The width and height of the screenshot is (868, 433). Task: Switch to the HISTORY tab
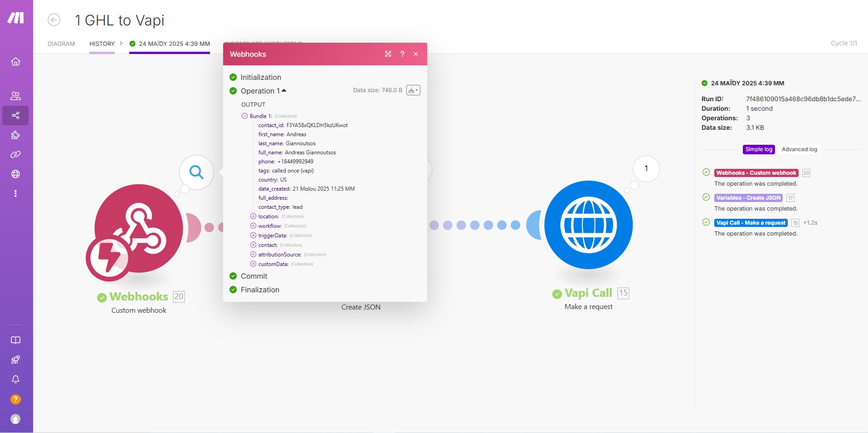[102, 44]
